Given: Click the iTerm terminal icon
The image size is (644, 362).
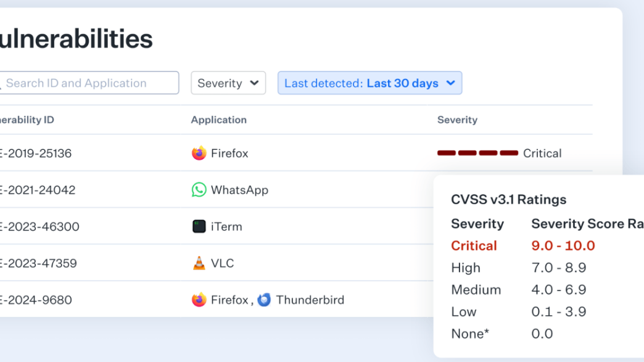Looking at the screenshot, I should (199, 226).
